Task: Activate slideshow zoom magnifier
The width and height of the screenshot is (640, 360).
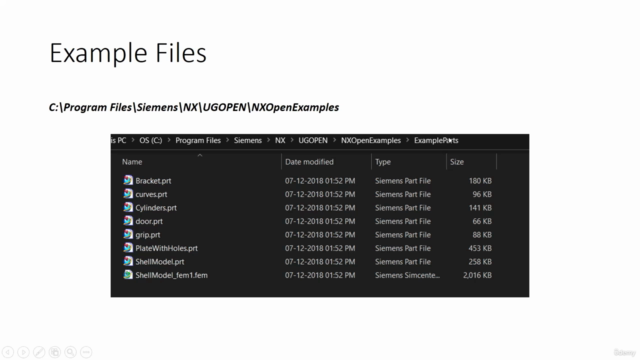Action: (70, 352)
